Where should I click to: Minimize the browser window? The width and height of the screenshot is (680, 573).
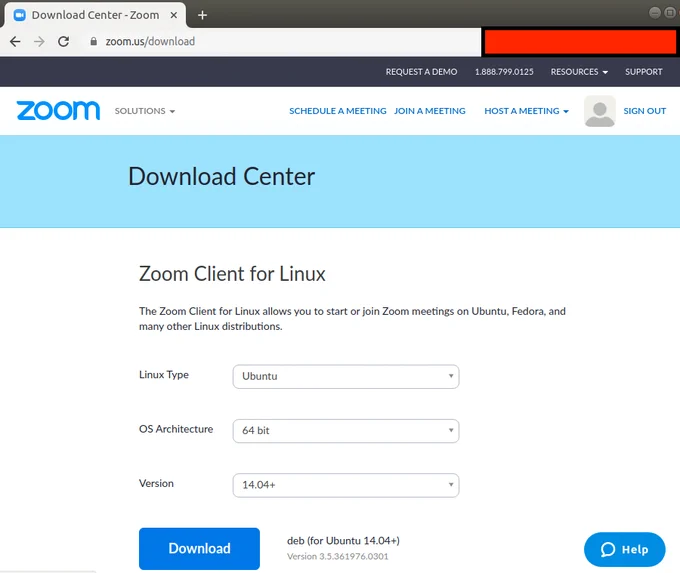click(655, 13)
